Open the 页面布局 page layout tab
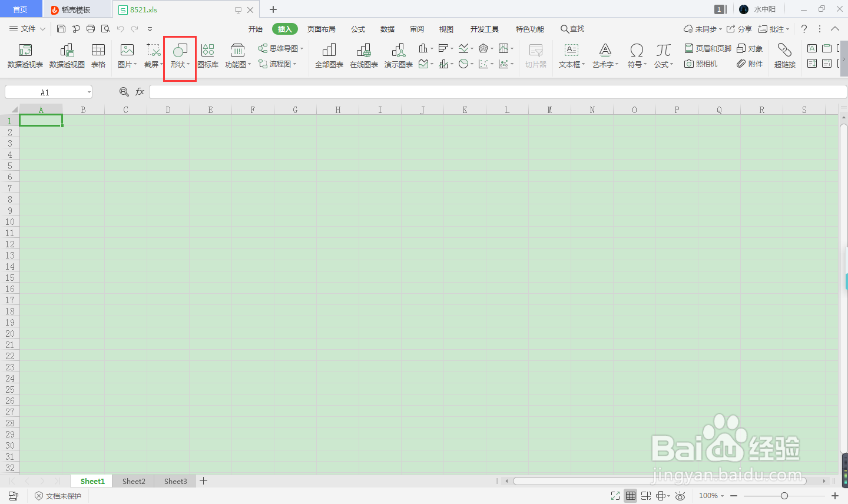The image size is (848, 504). click(322, 29)
